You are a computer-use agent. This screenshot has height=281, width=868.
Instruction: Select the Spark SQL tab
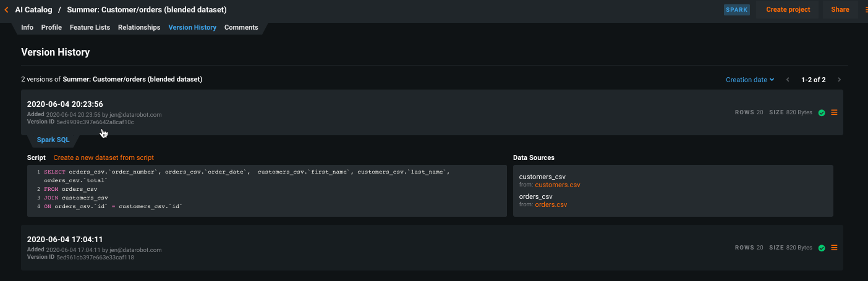pos(53,140)
